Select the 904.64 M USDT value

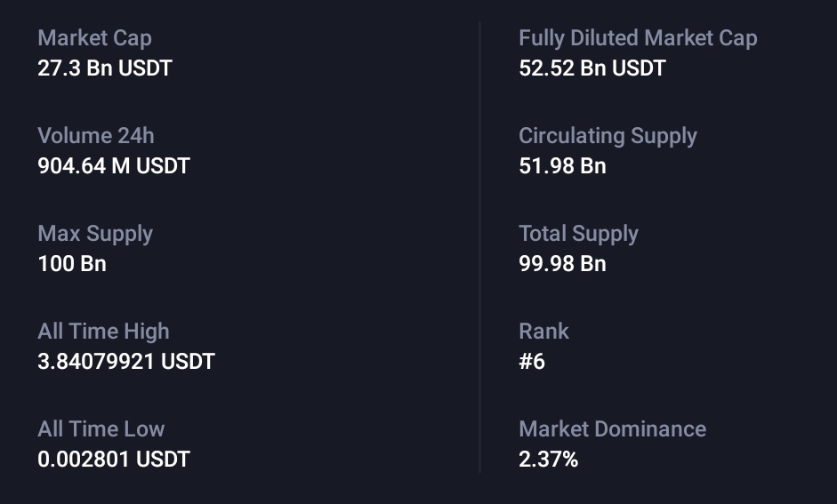(114, 166)
